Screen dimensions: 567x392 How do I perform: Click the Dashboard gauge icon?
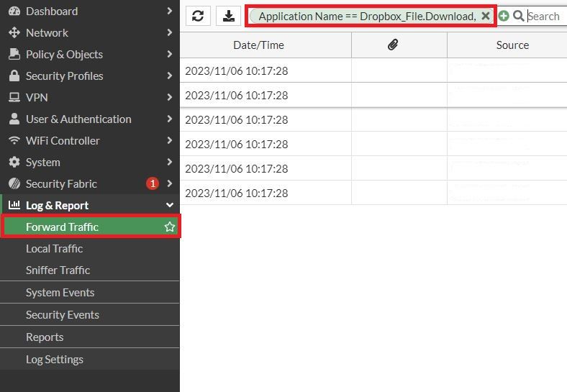14,12
